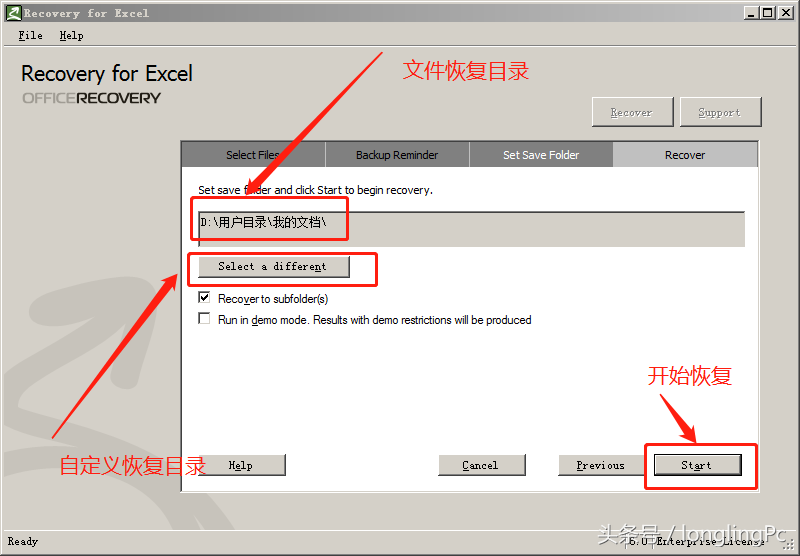The width and height of the screenshot is (800, 556).
Task: Enable Run in demo mode checkbox
Action: point(204,319)
